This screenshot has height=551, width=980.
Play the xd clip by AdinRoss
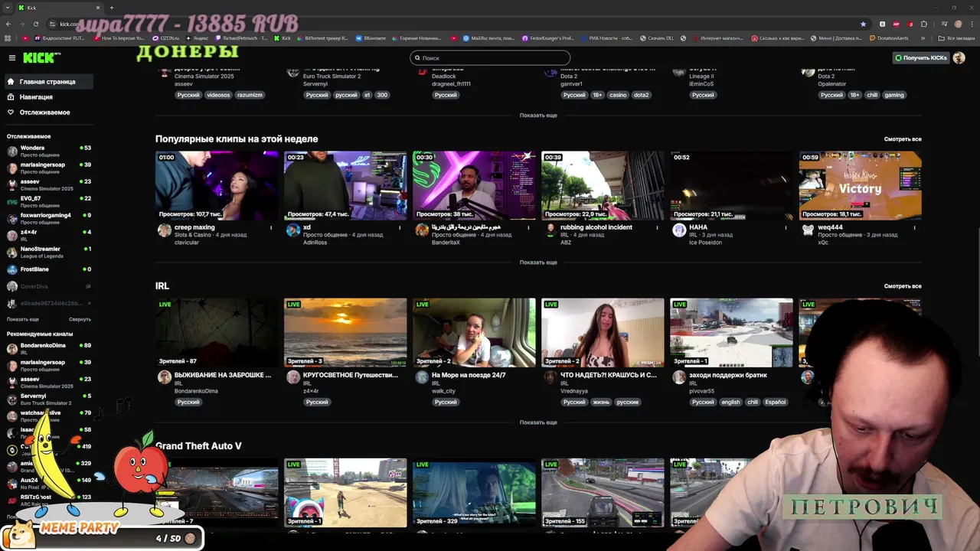(x=345, y=185)
